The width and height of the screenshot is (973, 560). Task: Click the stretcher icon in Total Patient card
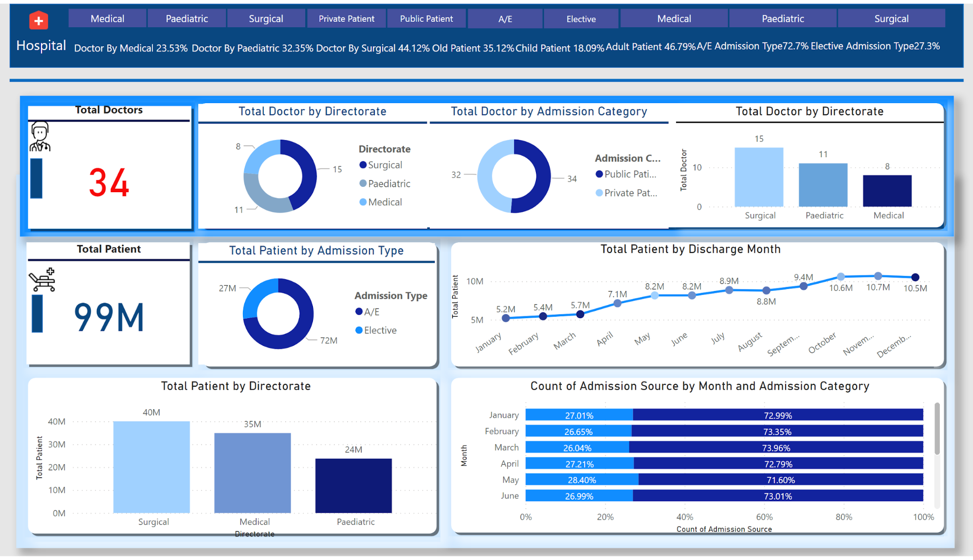coord(42,279)
